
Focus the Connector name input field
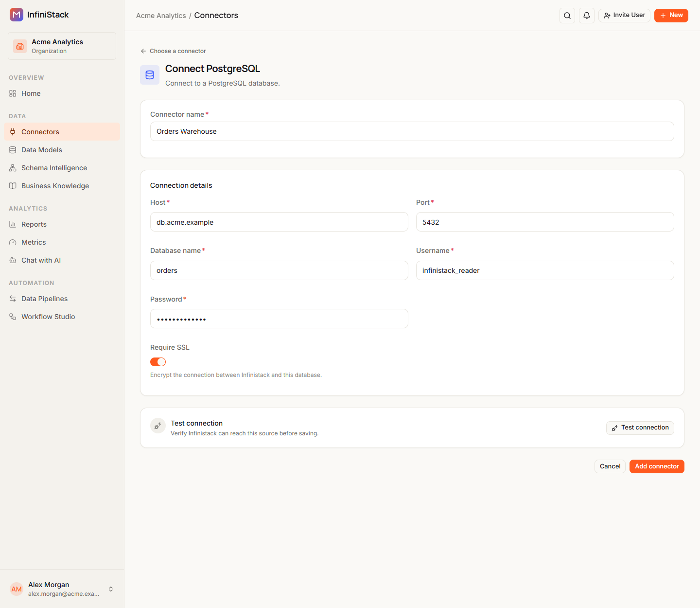(412, 131)
